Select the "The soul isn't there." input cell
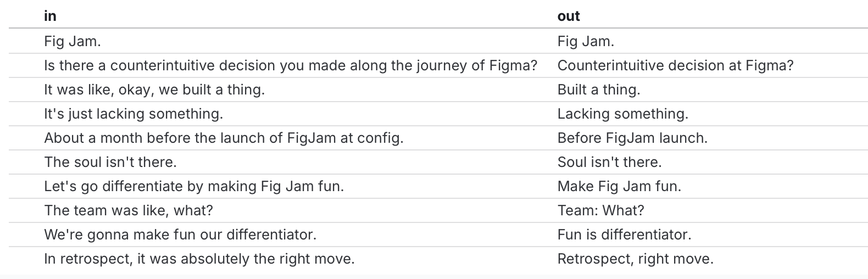This screenshot has height=279, width=868. click(110, 162)
